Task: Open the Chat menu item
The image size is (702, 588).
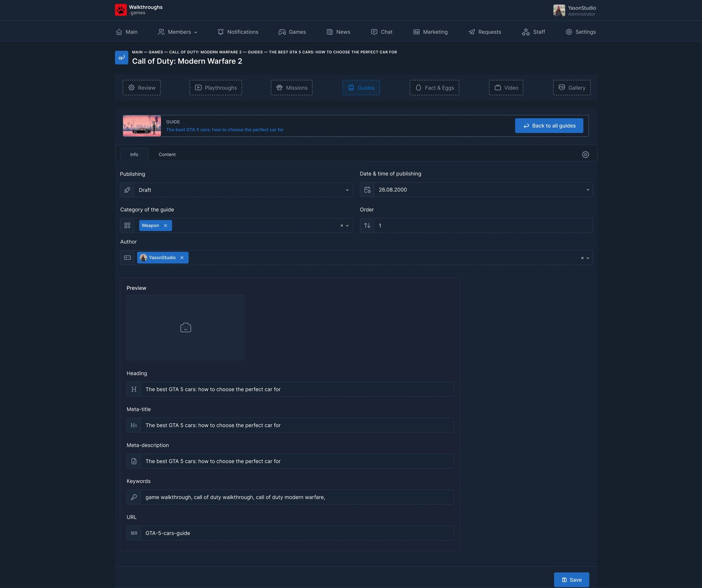Action: click(x=382, y=32)
